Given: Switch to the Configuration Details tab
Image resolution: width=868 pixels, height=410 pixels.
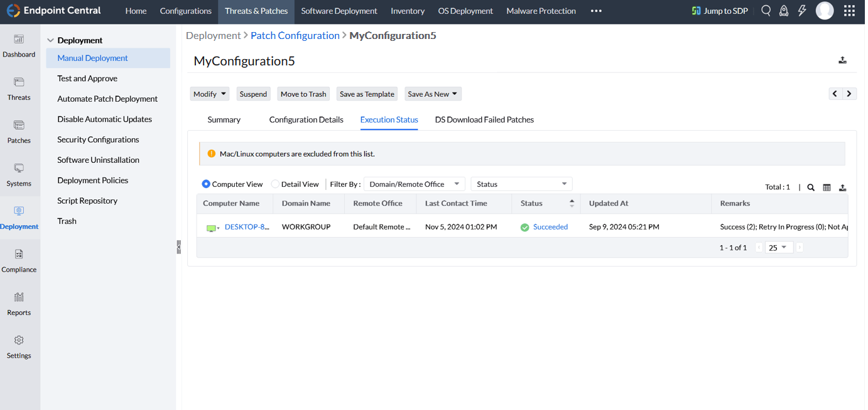Looking at the screenshot, I should [x=306, y=119].
